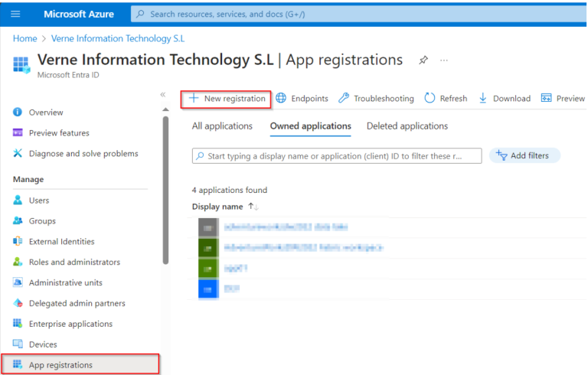Open Endpoints from the toolbar
Image resolution: width=588 pixels, height=375 pixels.
[302, 99]
